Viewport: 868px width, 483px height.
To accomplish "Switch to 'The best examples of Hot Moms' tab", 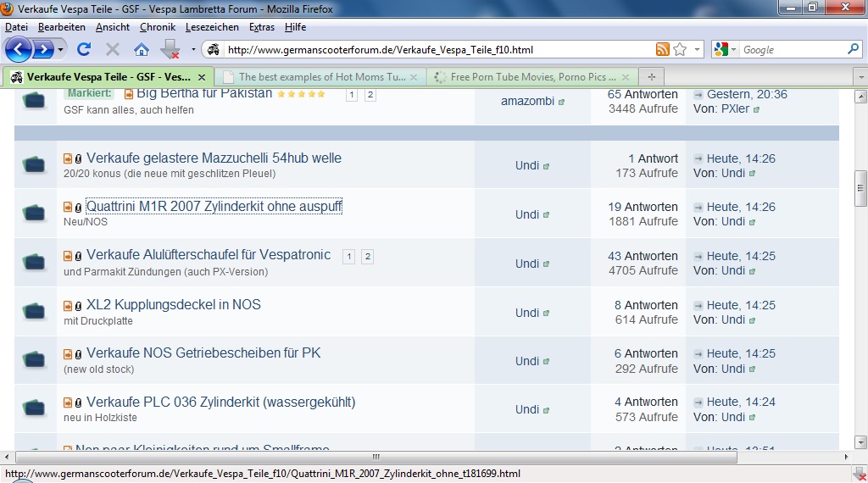I will point(320,77).
